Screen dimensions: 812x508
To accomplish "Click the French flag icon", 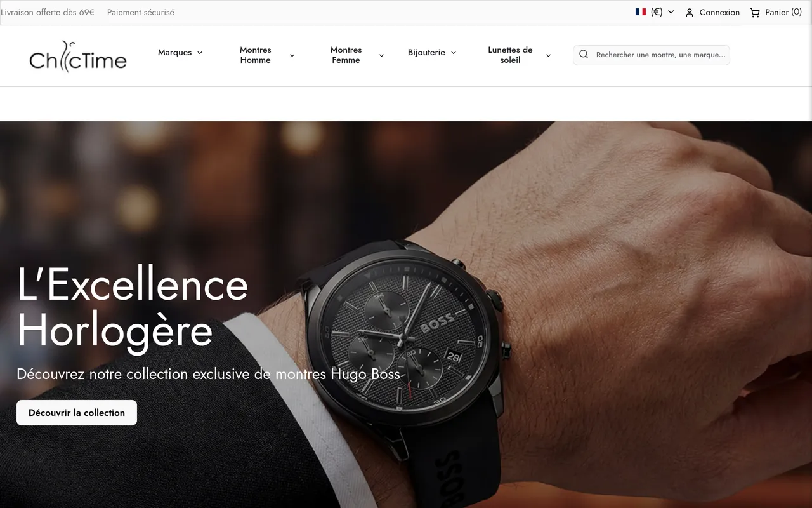I will pos(641,12).
